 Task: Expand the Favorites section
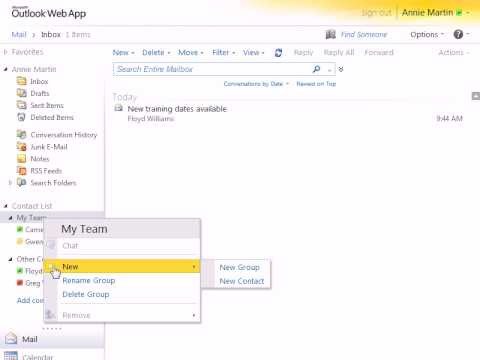click(x=6, y=52)
